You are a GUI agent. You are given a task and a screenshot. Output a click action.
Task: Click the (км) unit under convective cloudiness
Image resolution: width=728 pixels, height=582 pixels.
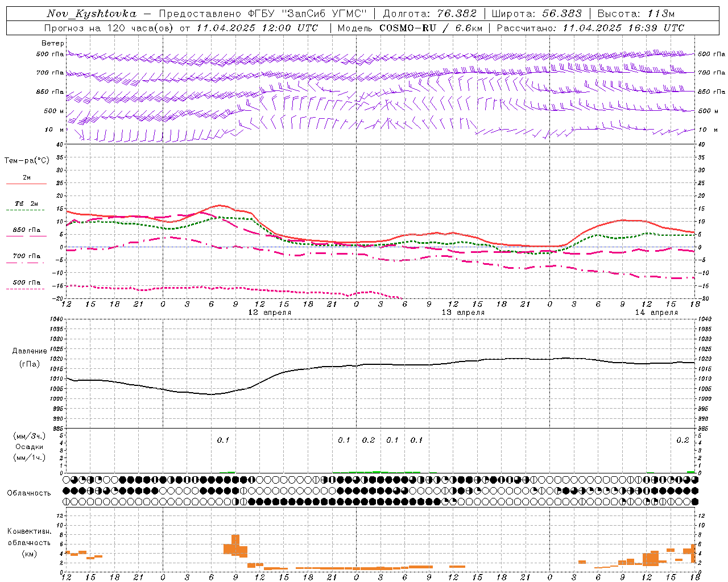(x=30, y=554)
